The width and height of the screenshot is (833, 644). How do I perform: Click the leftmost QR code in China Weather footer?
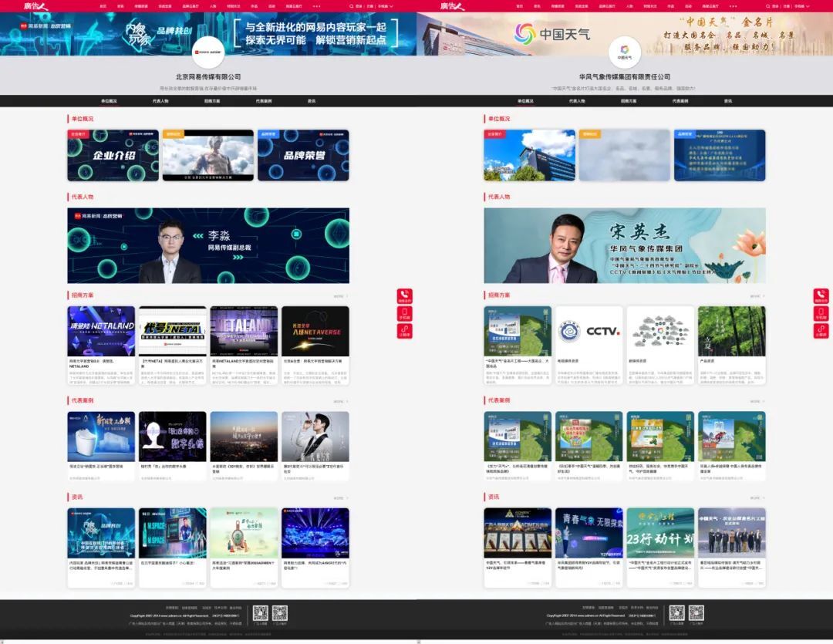pyautogui.click(x=677, y=613)
